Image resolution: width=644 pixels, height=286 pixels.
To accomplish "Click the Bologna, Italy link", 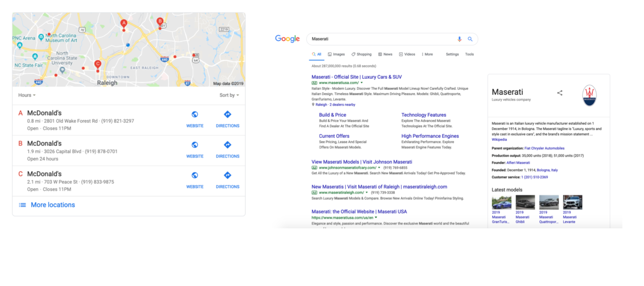I will coord(547,170).
